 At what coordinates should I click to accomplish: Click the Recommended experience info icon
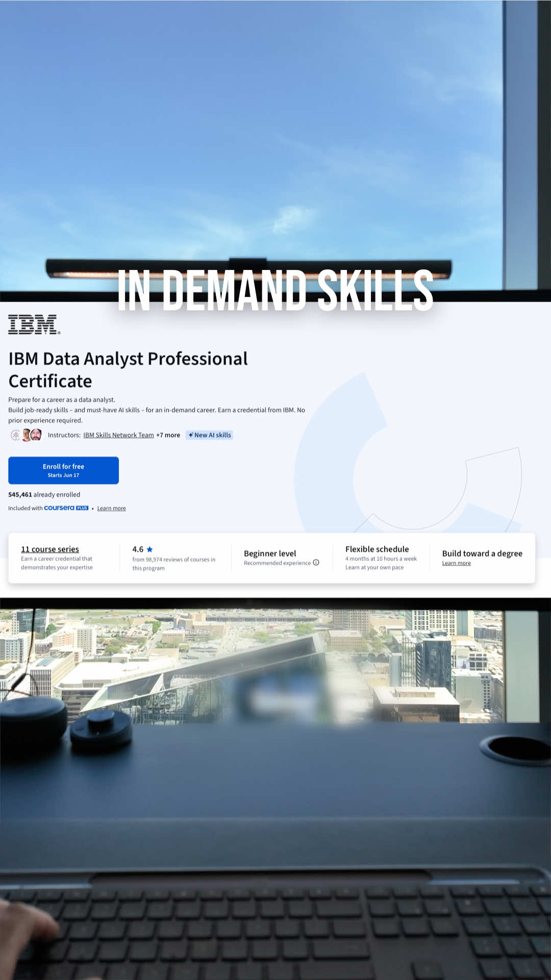(x=316, y=562)
